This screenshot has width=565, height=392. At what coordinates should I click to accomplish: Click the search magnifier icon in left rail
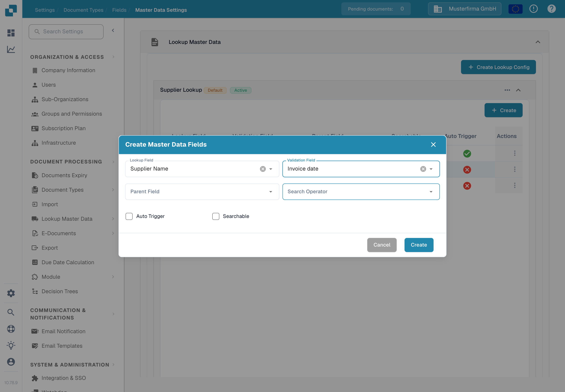(11, 312)
